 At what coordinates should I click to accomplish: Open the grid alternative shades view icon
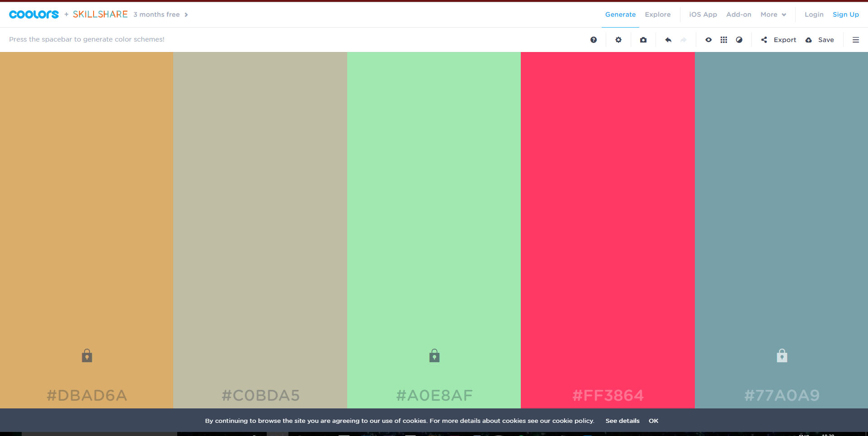pyautogui.click(x=724, y=40)
